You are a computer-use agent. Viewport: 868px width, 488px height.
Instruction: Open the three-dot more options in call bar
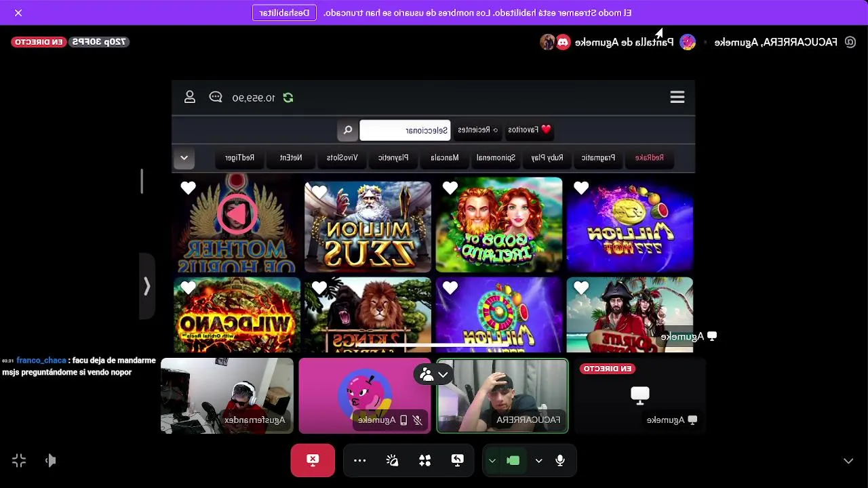tap(359, 461)
